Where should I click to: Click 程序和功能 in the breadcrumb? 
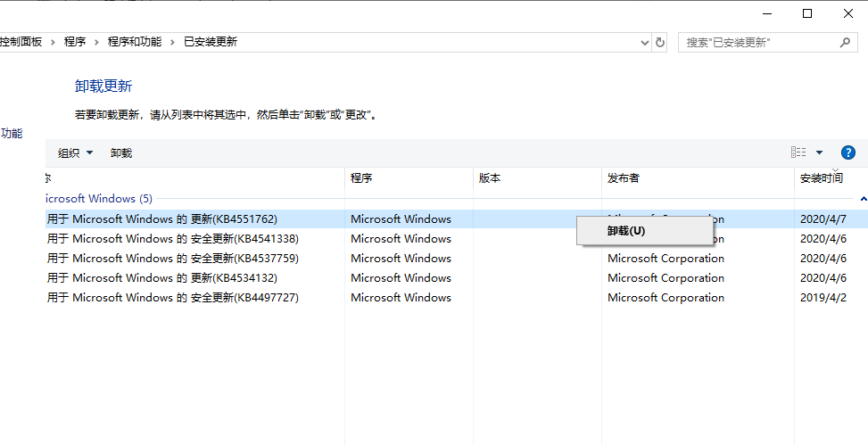pyautogui.click(x=135, y=42)
